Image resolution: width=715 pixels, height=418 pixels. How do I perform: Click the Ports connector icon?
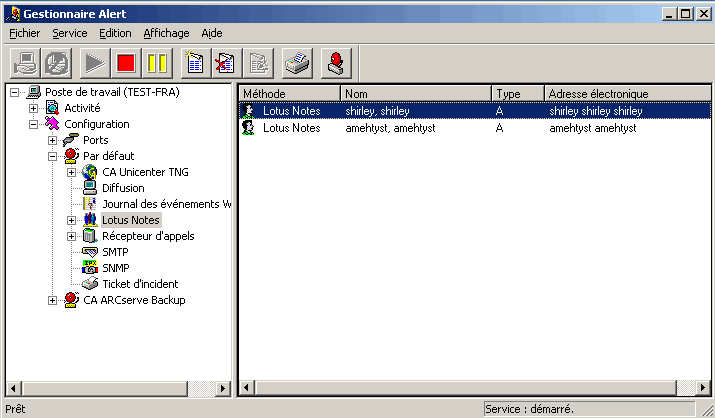[71, 140]
